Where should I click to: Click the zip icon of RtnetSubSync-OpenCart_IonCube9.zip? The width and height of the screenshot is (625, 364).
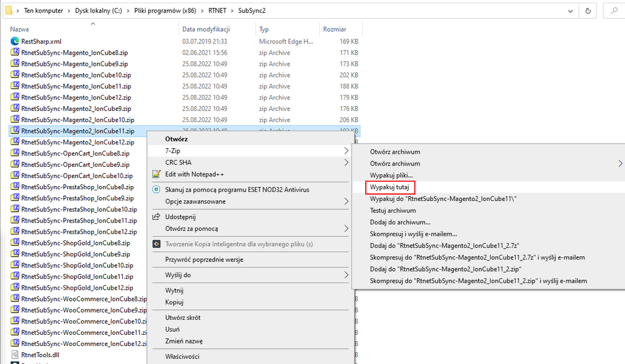(x=15, y=164)
